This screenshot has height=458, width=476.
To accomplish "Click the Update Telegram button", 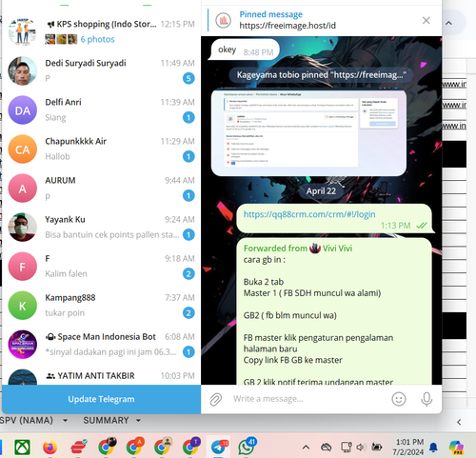I will point(101,399).
